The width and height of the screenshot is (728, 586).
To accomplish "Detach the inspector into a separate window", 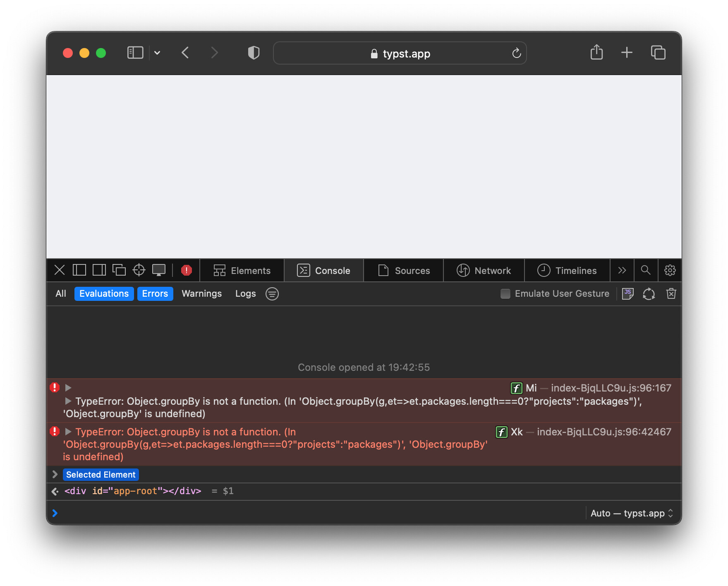I will click(x=119, y=270).
